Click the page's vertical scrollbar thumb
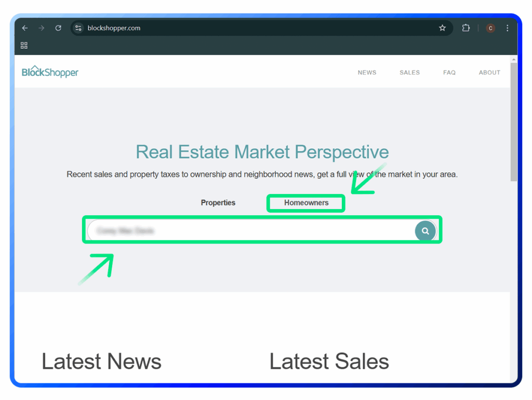This screenshot has width=532, height=400. tap(513, 120)
